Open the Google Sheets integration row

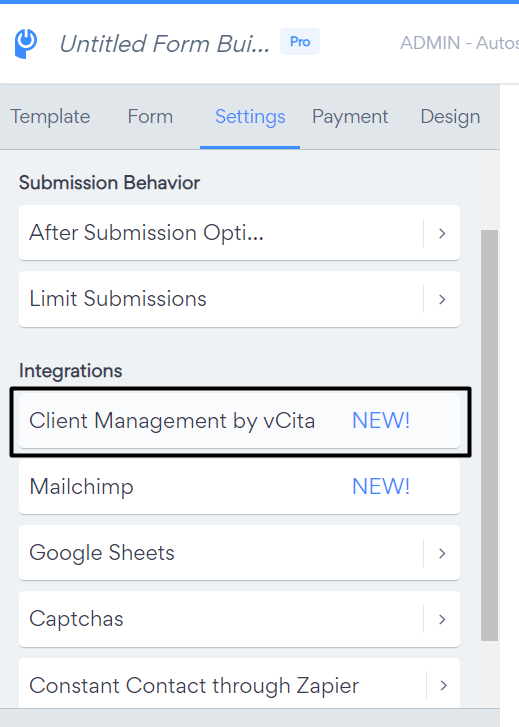(x=239, y=553)
